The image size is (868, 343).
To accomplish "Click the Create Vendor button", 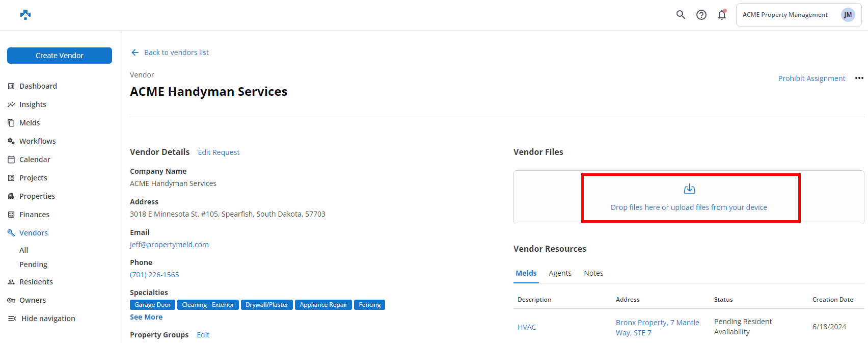I will coord(60,56).
